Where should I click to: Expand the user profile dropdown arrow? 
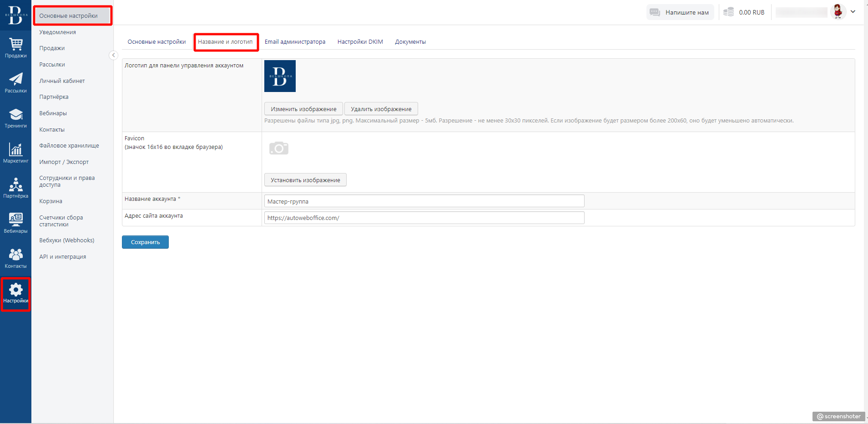853,12
